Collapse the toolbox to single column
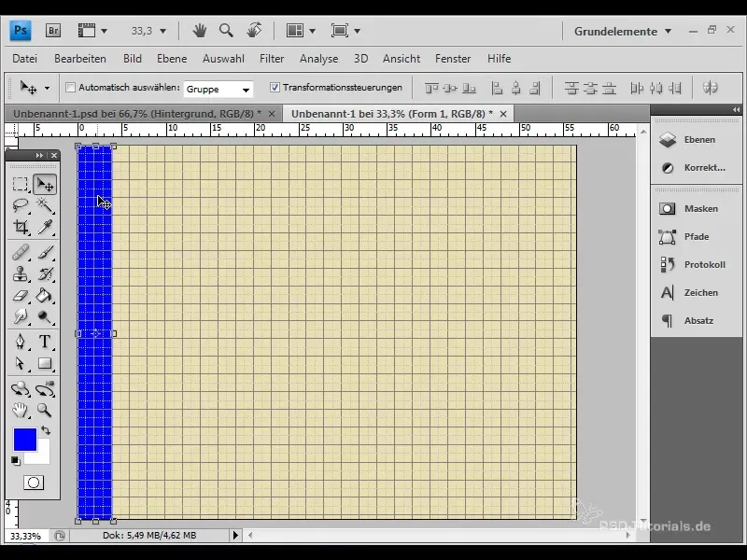 click(x=39, y=155)
